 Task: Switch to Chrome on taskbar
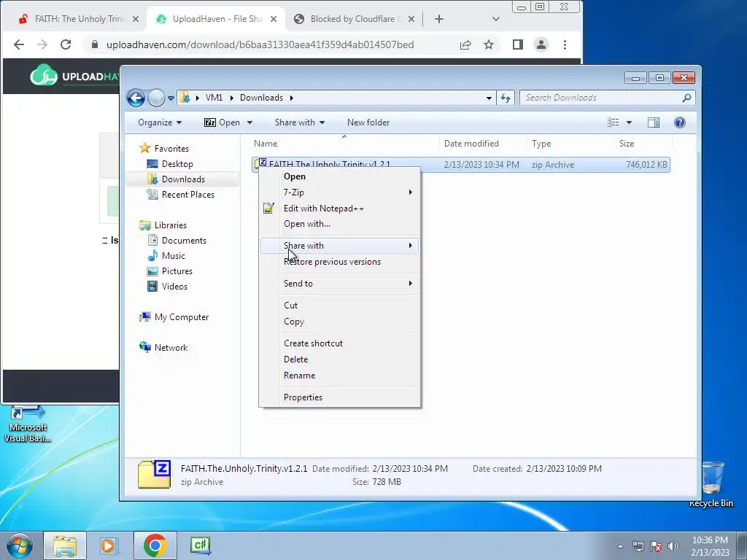pos(155,545)
